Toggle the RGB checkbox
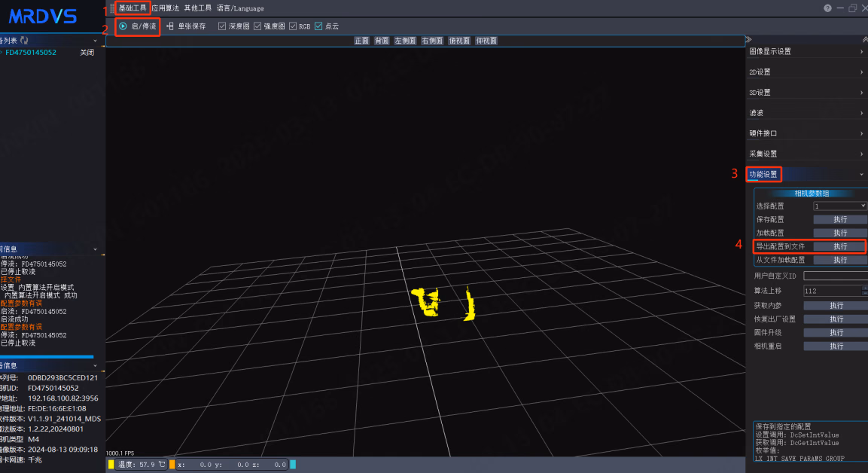This screenshot has width=868, height=473. 293,26
